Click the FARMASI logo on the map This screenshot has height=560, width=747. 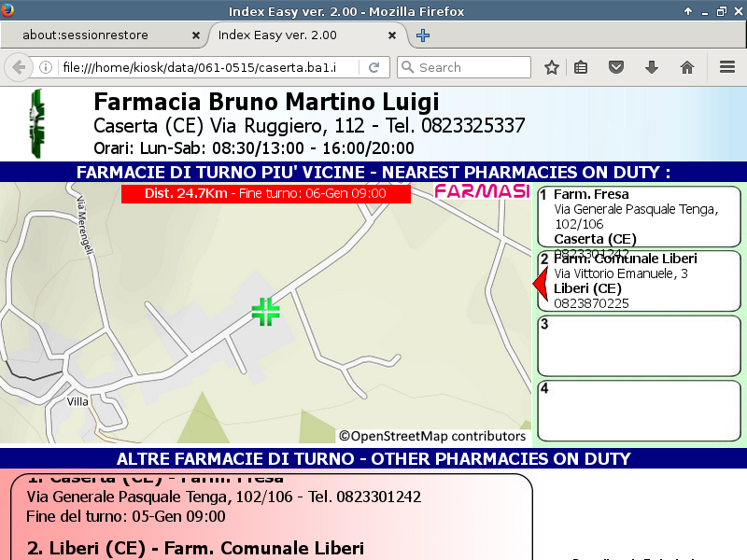(482, 191)
